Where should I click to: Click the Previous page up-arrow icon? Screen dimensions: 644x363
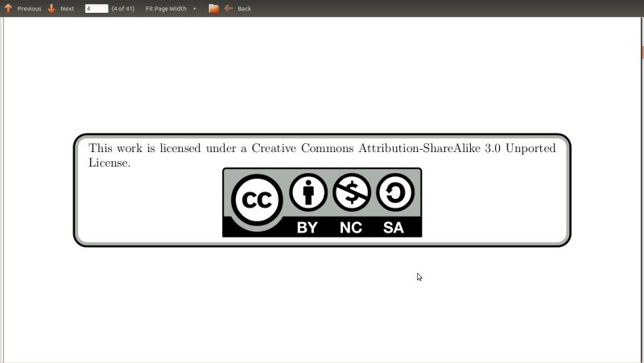click(8, 8)
